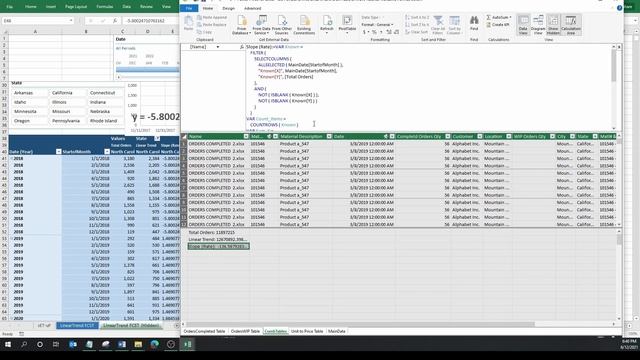Click Excel's Name Box input field
Screen dimensions: 640x360
pos(38,20)
